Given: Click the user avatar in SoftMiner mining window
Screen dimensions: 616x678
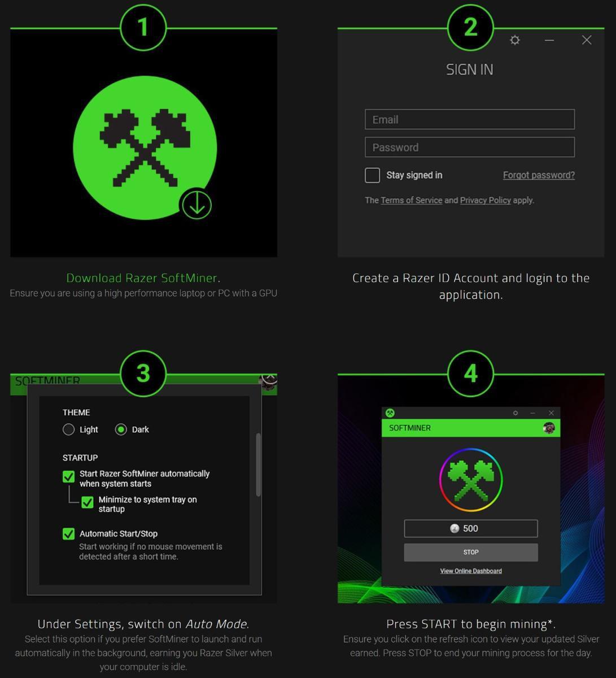Looking at the screenshot, I should (x=548, y=428).
